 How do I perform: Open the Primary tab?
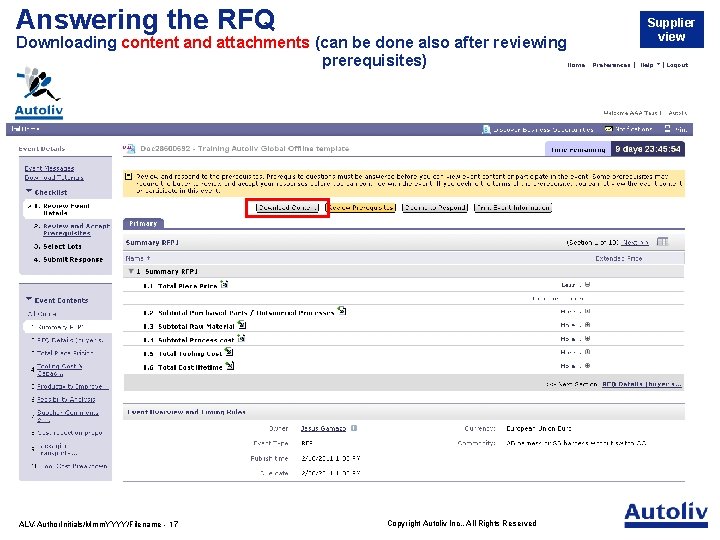tap(143, 224)
